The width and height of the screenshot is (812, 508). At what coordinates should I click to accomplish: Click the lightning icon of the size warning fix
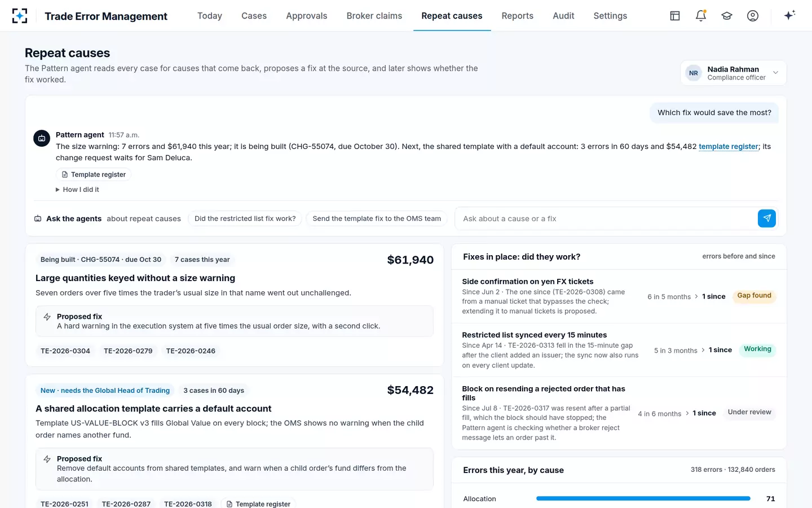coord(47,317)
